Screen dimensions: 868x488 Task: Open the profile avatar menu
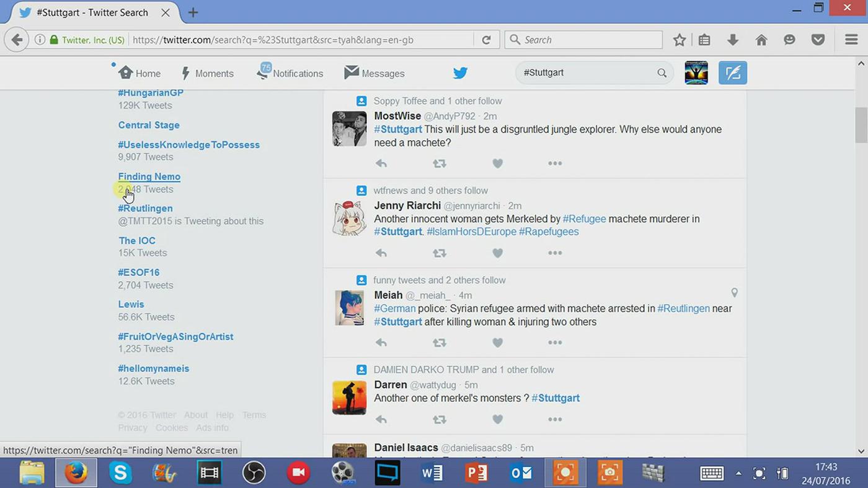point(696,73)
